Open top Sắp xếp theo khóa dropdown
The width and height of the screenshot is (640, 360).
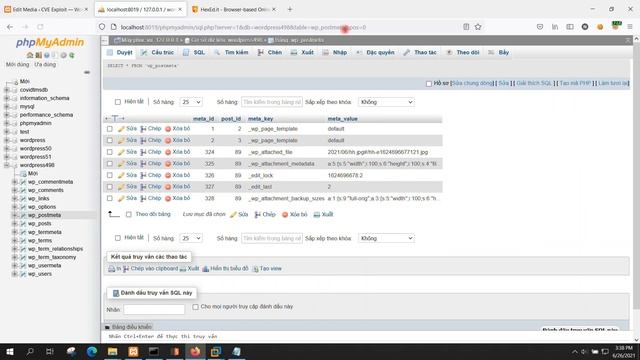[386, 102]
